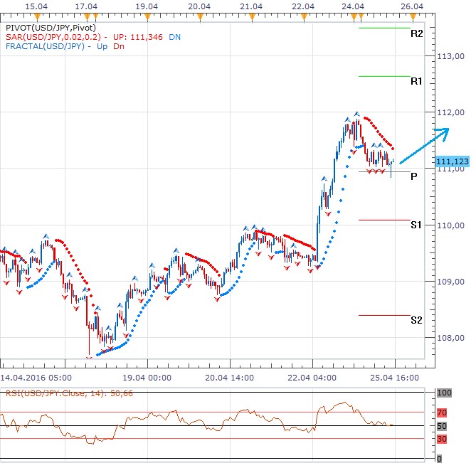Click the PIVOT(USD/JPY,Pivot) indicator label

click(51, 28)
